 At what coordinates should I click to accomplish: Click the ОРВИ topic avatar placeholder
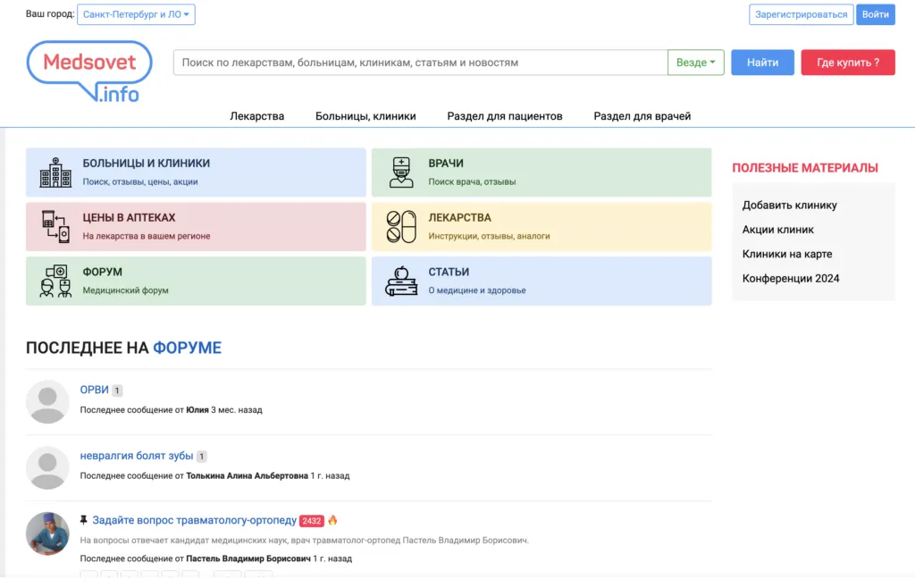[x=47, y=401]
